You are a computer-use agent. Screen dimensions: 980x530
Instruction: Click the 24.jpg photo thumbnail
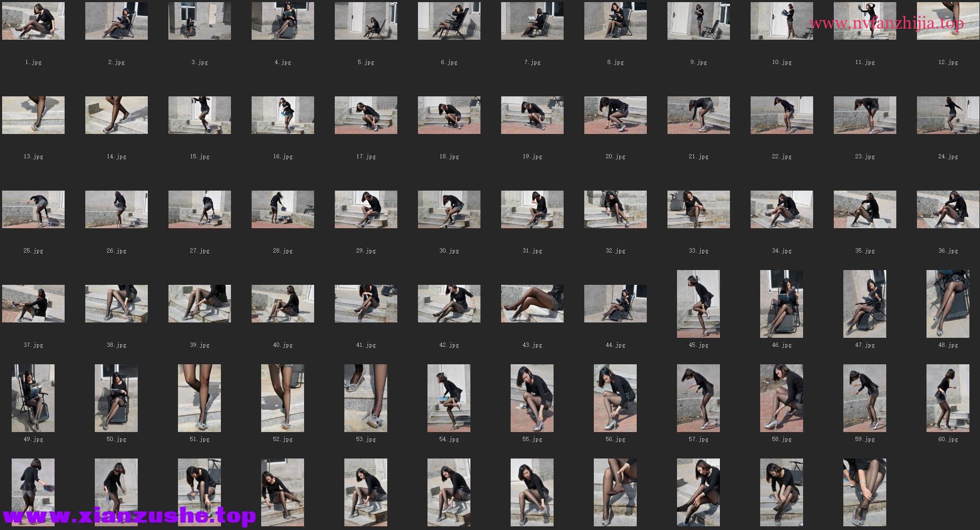pyautogui.click(x=948, y=115)
